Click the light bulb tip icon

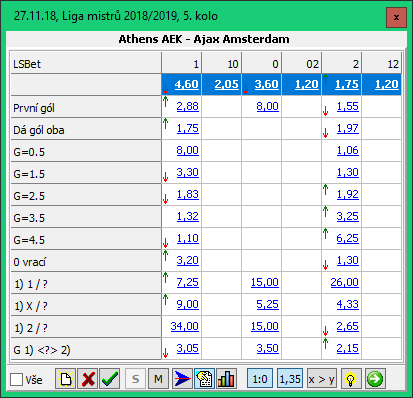pyautogui.click(x=351, y=379)
